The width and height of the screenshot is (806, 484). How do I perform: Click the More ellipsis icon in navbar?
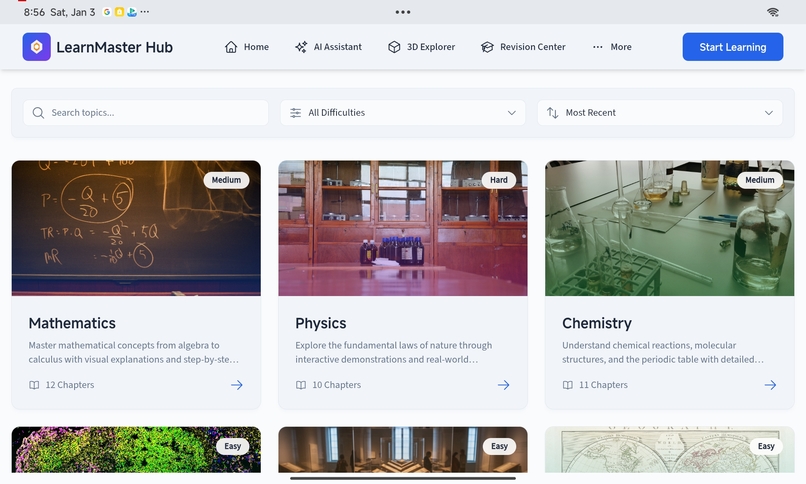click(x=597, y=47)
